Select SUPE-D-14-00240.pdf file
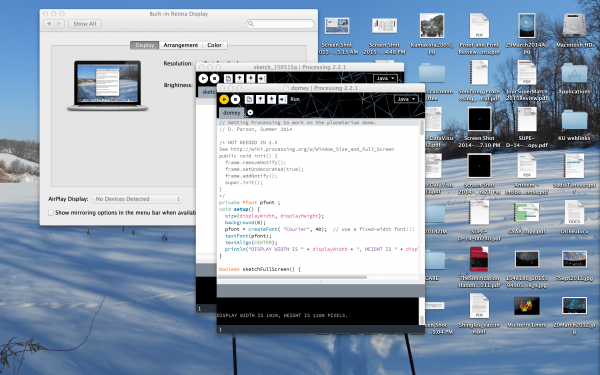600x375 pixels. point(479,213)
